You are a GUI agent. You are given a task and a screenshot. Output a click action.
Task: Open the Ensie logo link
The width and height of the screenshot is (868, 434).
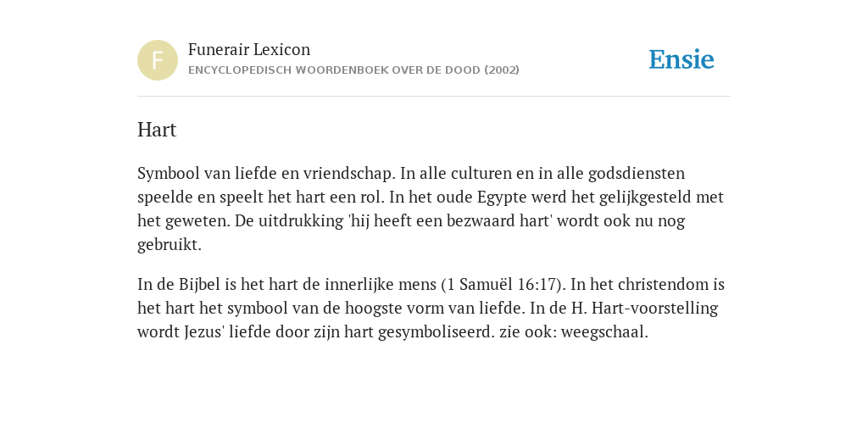(682, 59)
